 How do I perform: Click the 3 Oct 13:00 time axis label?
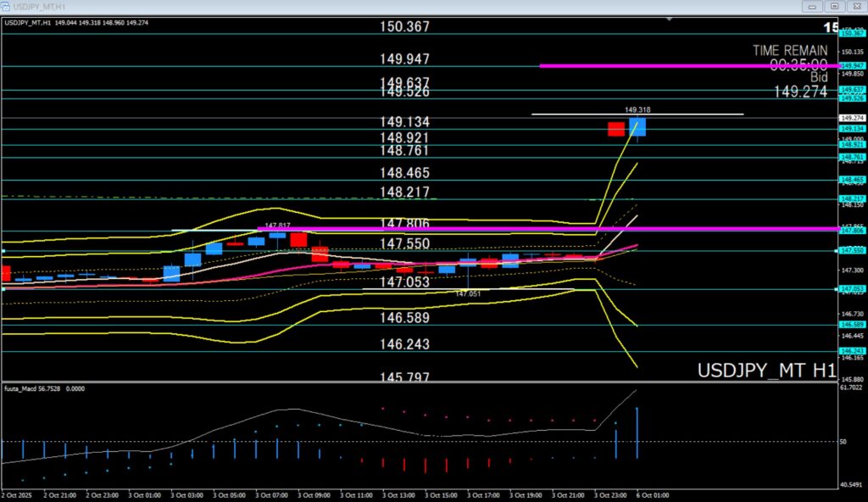click(x=398, y=494)
